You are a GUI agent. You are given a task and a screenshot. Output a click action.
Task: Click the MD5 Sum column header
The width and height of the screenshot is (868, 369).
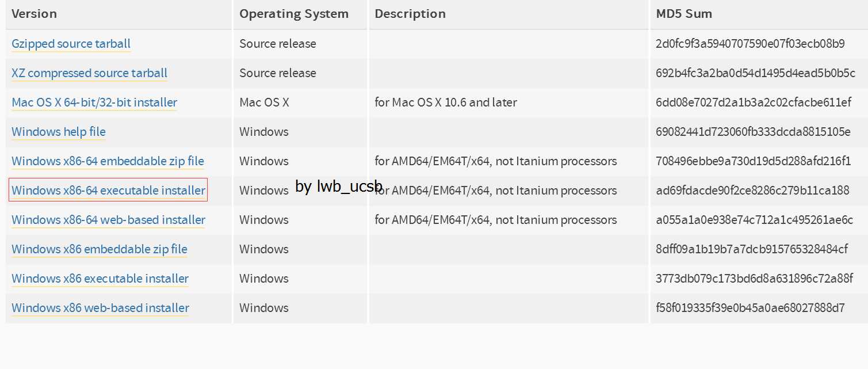pyautogui.click(x=684, y=14)
